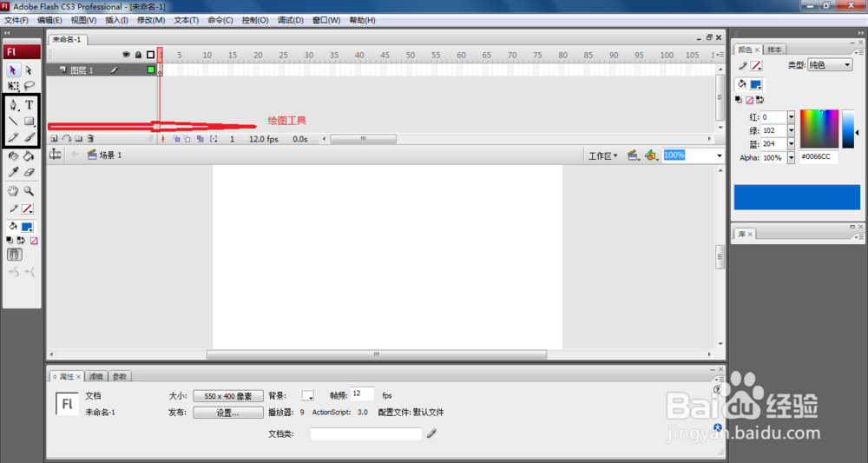Open the 工作区 workspace dropdown
This screenshot has height=463, width=868.
(603, 156)
